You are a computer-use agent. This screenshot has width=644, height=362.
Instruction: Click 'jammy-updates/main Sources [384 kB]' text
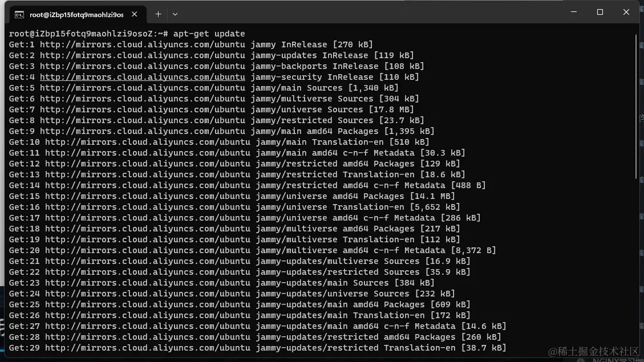345,283
